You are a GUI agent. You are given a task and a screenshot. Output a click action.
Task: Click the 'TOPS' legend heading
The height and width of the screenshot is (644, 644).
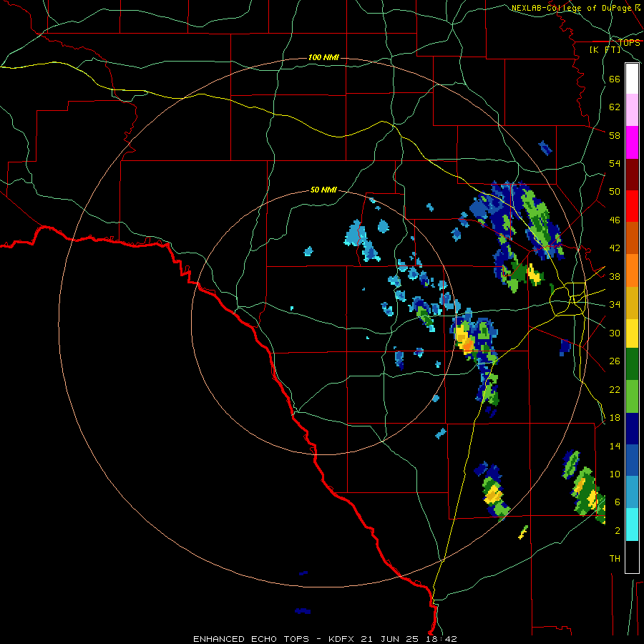(629, 42)
